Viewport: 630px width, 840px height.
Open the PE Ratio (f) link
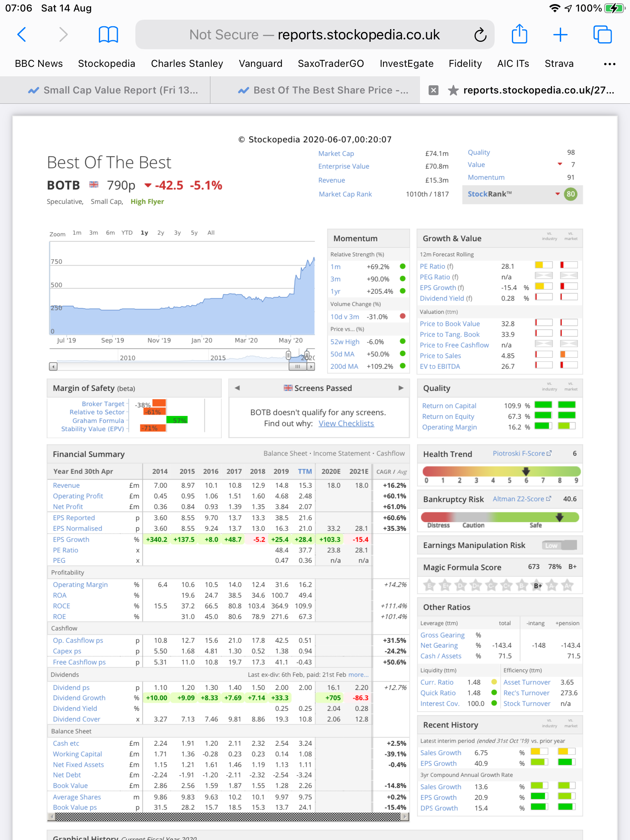pyautogui.click(x=436, y=266)
